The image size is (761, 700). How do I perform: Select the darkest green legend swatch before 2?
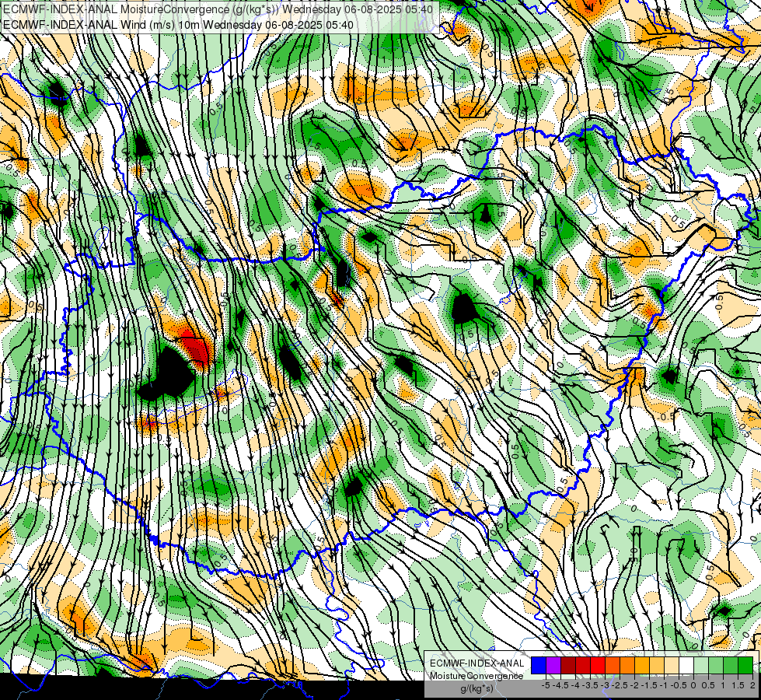tap(745, 665)
